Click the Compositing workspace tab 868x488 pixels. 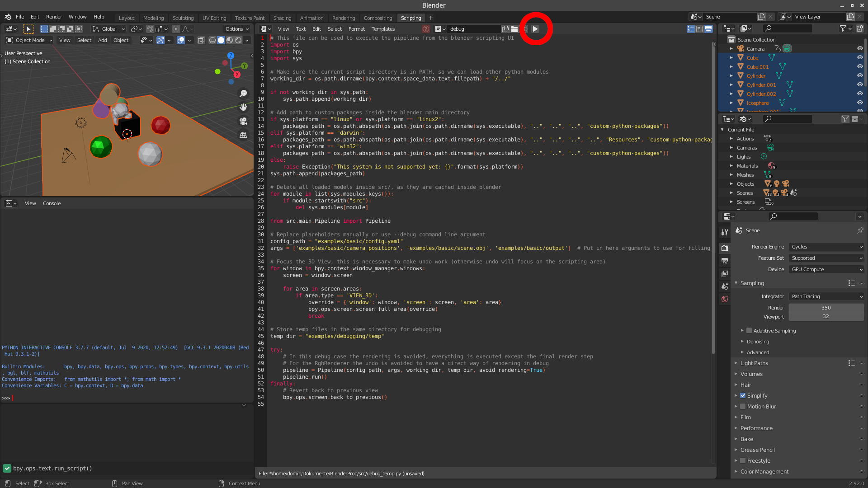pyautogui.click(x=377, y=17)
